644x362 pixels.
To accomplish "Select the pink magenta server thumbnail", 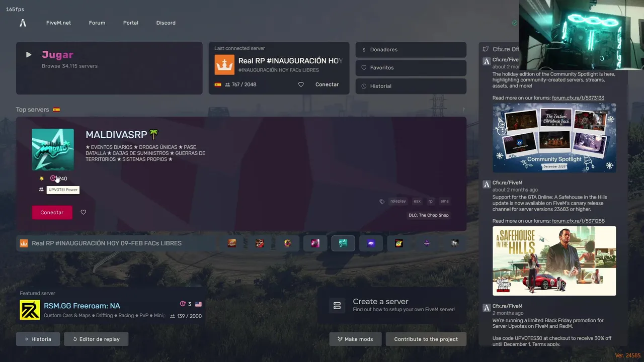I will 315,243.
